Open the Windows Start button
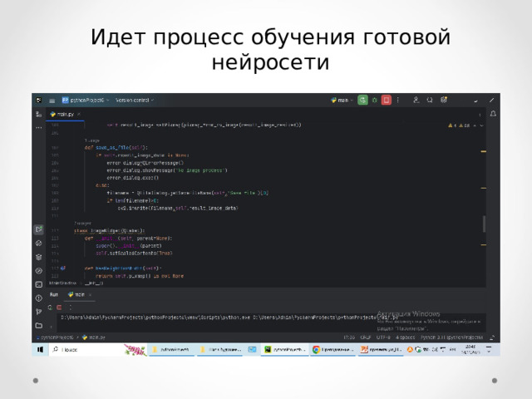This screenshot has height=399, width=532. [x=40, y=349]
